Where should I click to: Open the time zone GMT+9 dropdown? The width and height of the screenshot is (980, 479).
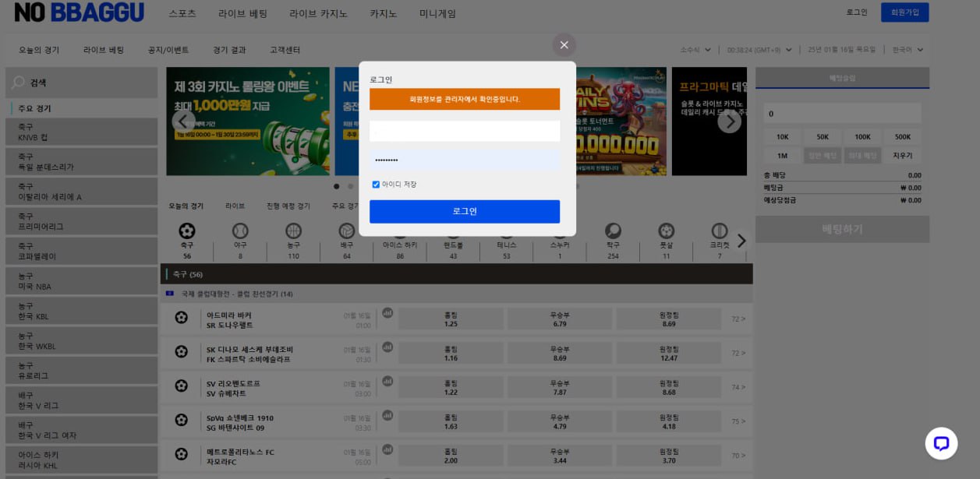click(x=759, y=50)
